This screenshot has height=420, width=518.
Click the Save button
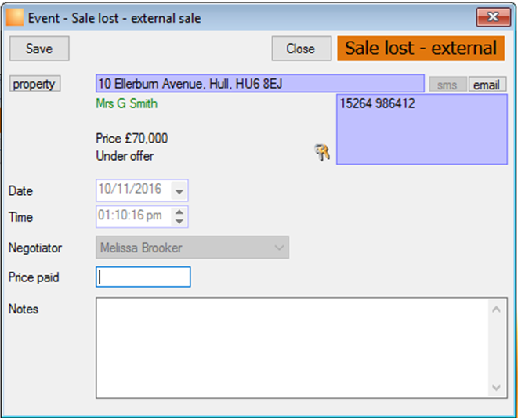pos(39,49)
